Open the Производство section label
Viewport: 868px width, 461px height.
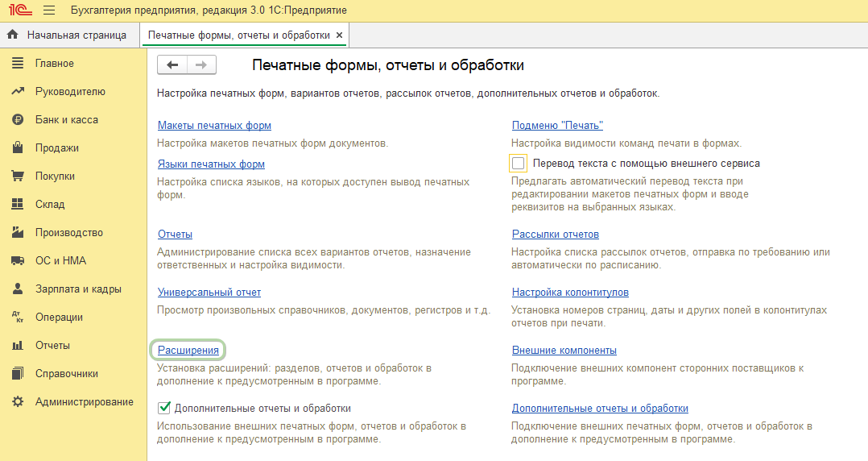tap(69, 233)
